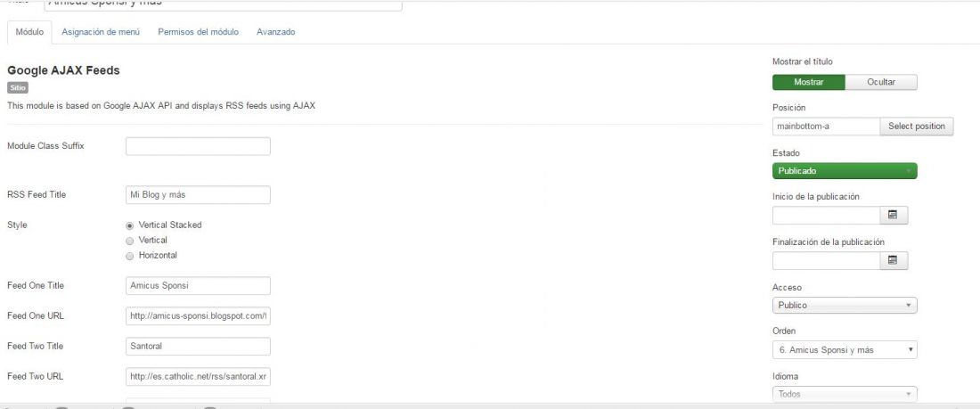Edit the Feed Two Title field
Viewport: 980px width, 409px height.
(x=198, y=347)
